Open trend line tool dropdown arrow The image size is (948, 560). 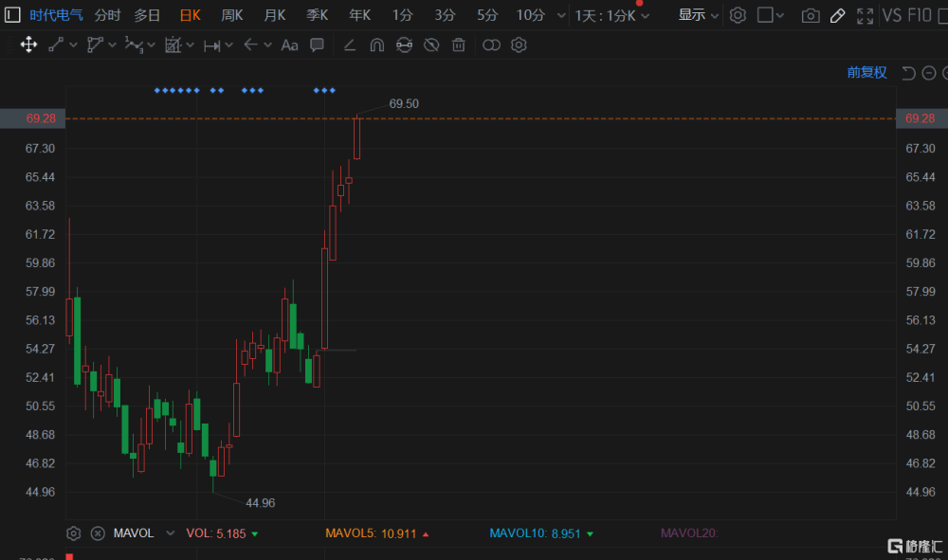(x=73, y=45)
